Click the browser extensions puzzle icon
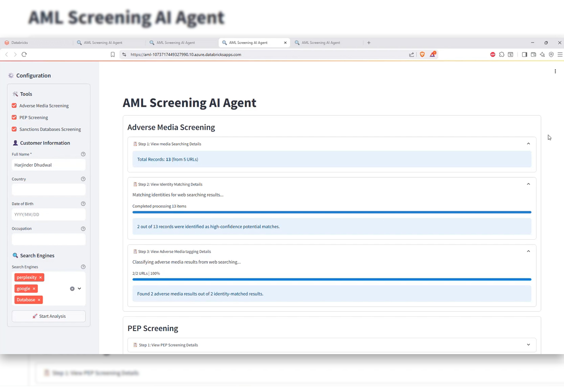The width and height of the screenshot is (564, 392). click(502, 54)
